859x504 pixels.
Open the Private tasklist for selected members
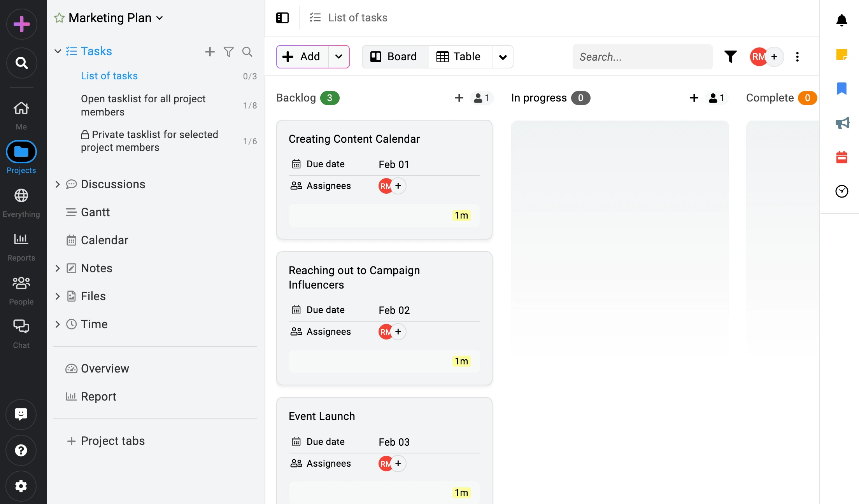[x=149, y=141]
